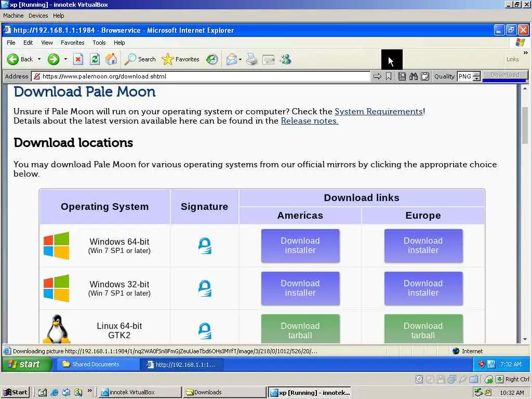Click the page vertical scrollbar thumb
Viewport: 532px width, 399px height.
pos(525,126)
